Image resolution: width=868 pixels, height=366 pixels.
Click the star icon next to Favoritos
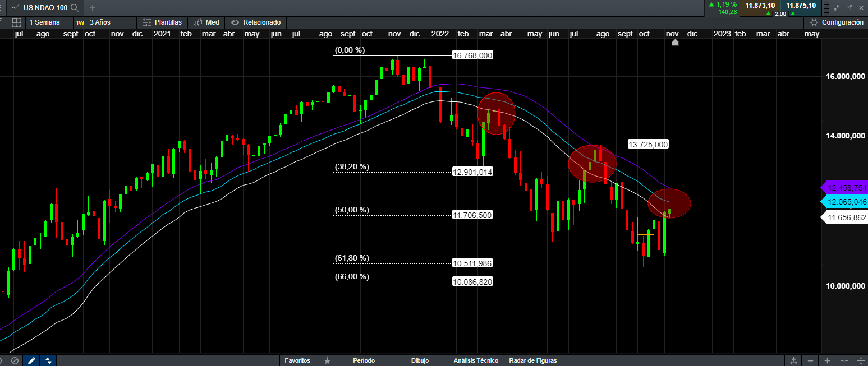click(x=328, y=360)
